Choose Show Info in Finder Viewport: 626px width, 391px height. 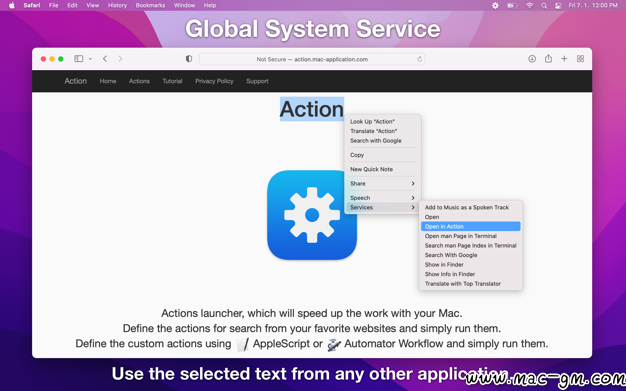(x=471, y=274)
